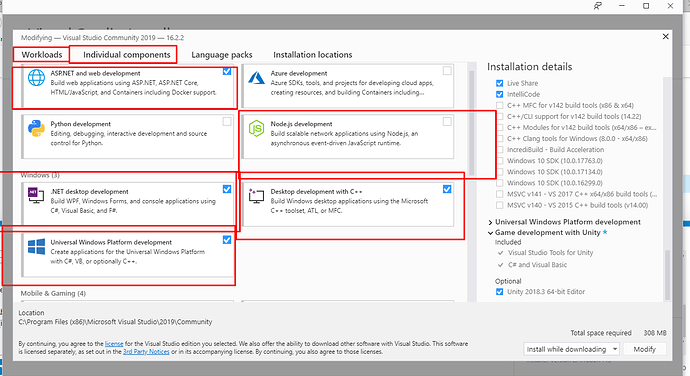The height and width of the screenshot is (376, 690).
Task: Click the feedback icon in title bar
Action: coord(597,6)
